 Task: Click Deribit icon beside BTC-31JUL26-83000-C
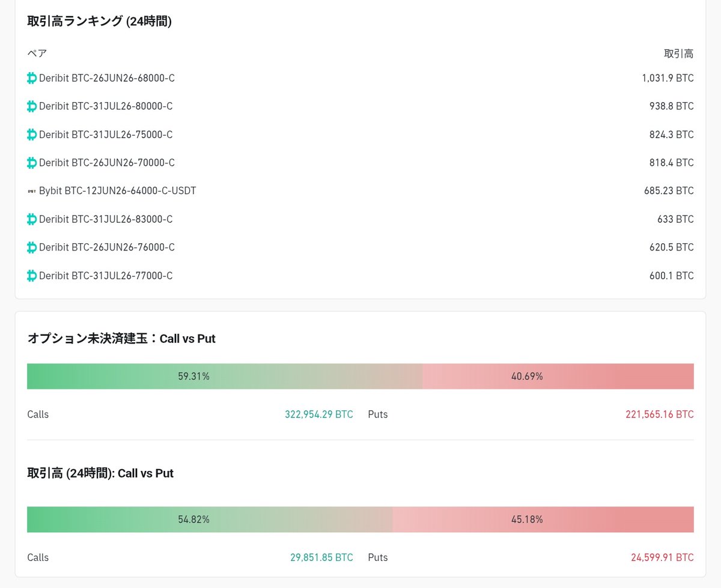point(32,219)
